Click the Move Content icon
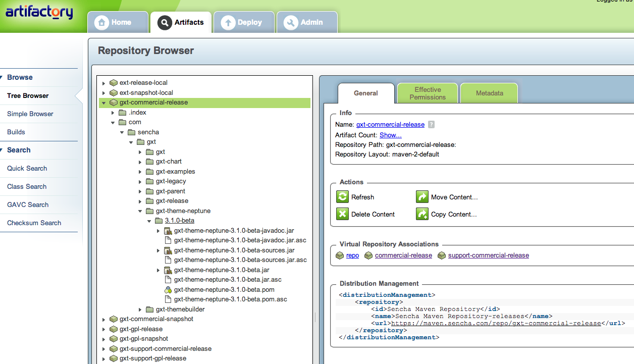 (422, 197)
